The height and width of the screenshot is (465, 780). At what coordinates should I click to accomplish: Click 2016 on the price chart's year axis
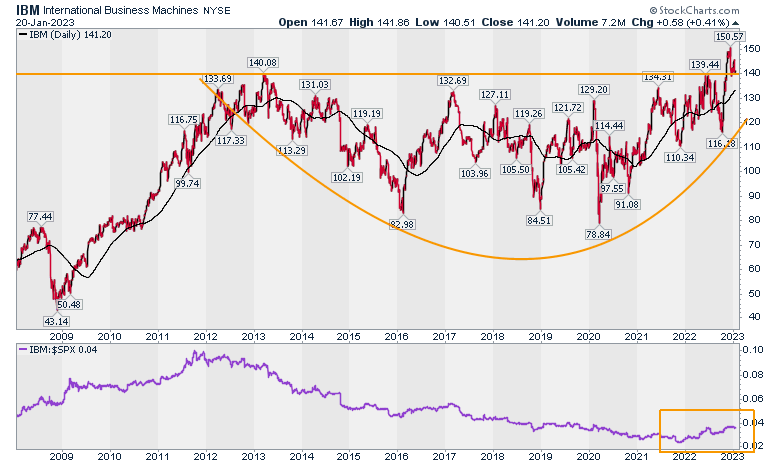point(396,337)
